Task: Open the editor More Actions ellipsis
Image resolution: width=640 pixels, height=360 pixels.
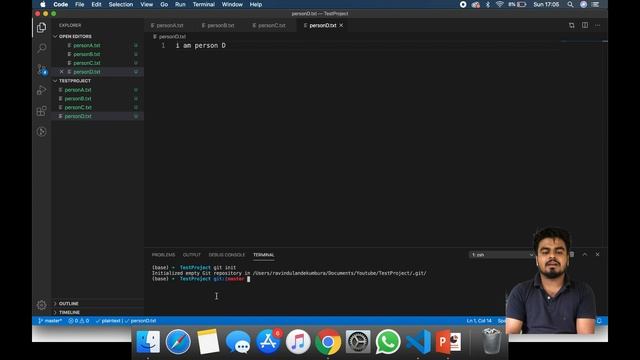Action: pyautogui.click(x=598, y=25)
